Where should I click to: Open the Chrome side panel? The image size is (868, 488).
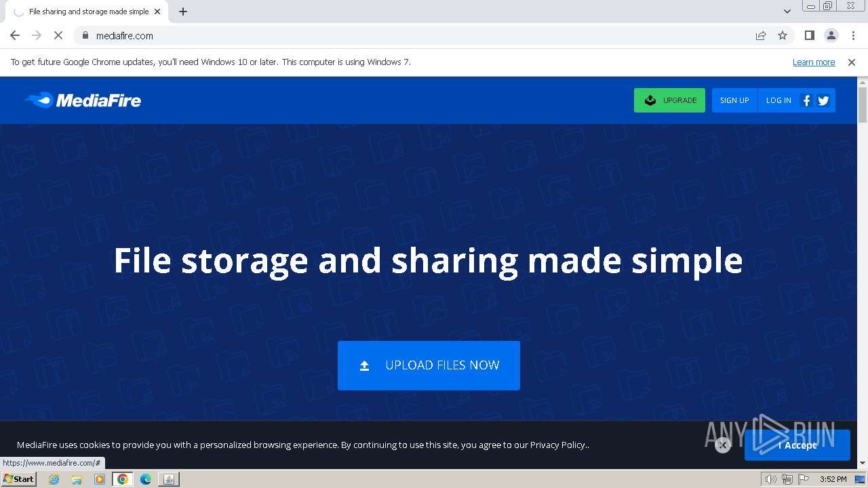click(x=809, y=35)
